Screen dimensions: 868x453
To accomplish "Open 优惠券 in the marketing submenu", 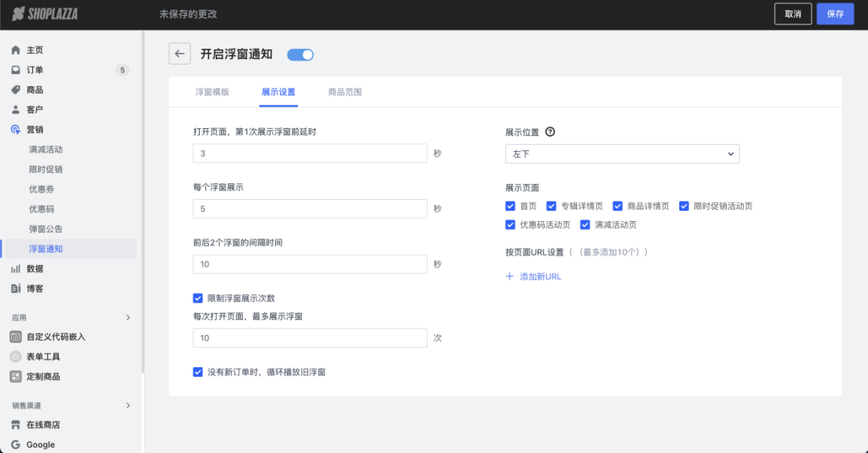I will coord(42,190).
